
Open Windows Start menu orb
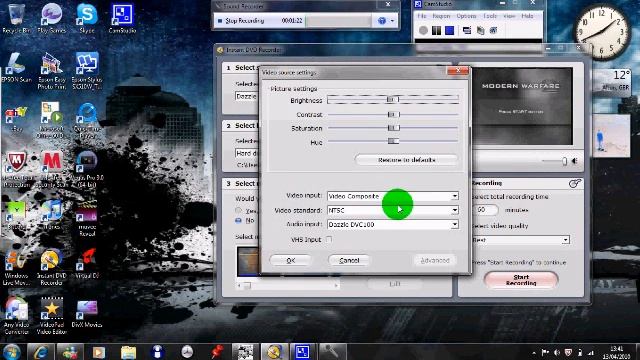coord(12,351)
